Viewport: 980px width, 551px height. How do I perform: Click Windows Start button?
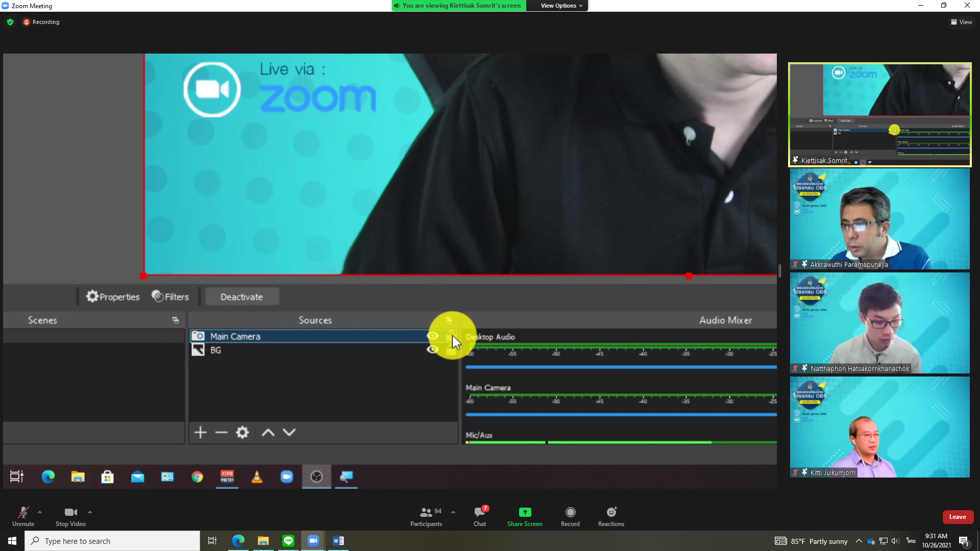12,541
